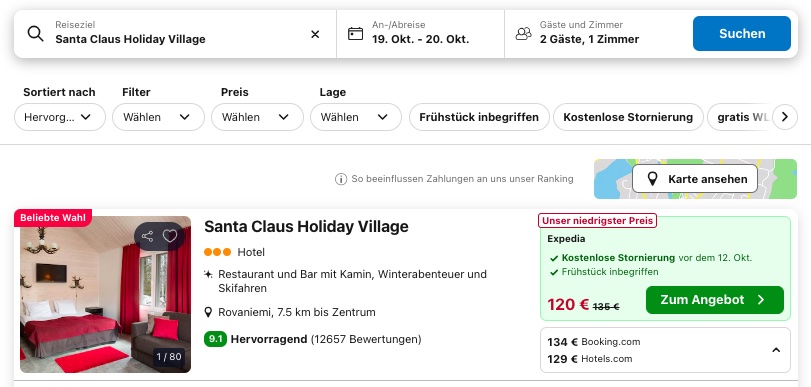
Task: Select the 129 € Hotels.com offer
Action: click(x=590, y=359)
